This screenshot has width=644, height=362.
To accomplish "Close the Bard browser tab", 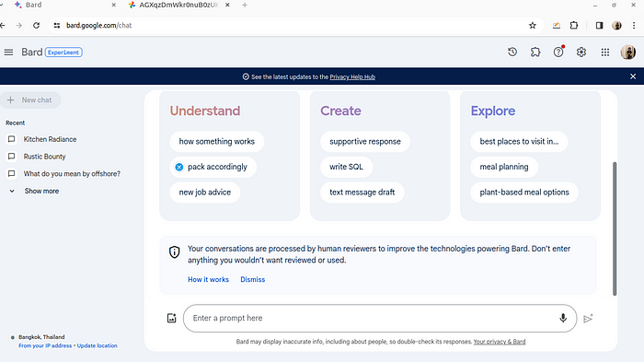I will click(114, 5).
